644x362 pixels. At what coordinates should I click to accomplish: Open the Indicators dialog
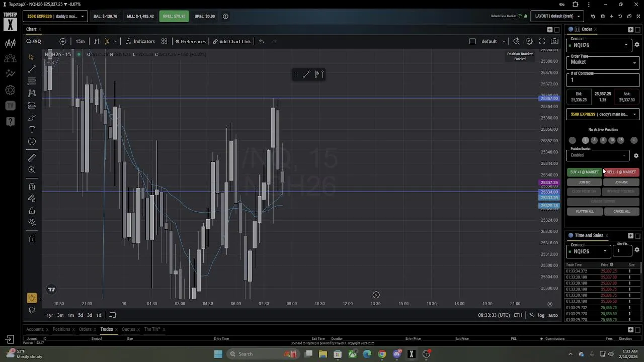point(140,41)
